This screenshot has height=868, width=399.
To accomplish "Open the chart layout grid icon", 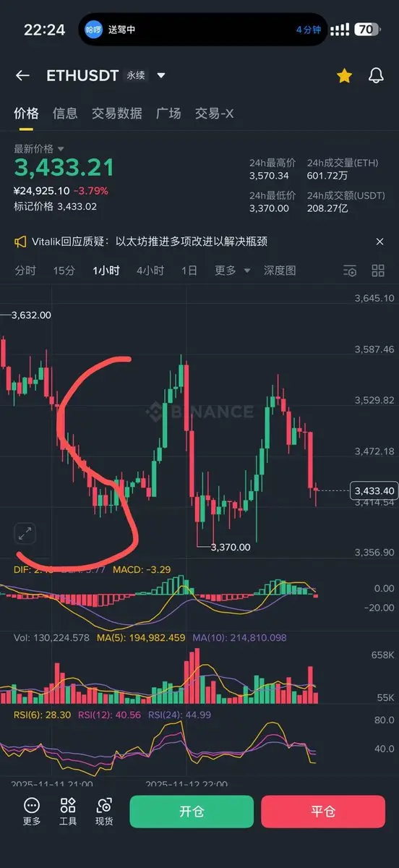I will pos(378,271).
